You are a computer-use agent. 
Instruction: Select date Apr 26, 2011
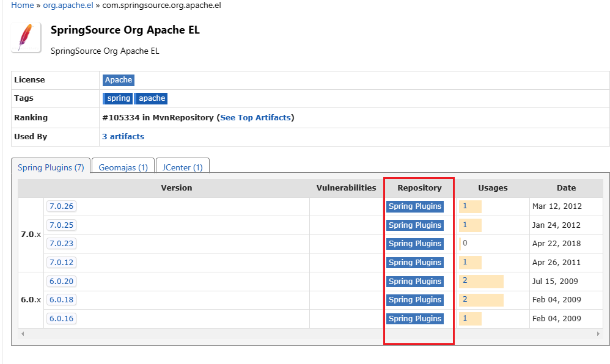point(556,263)
